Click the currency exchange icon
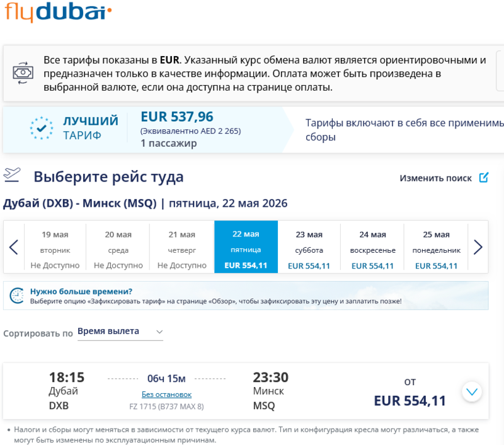Screen dimensions: 504x445 tap(23, 72)
